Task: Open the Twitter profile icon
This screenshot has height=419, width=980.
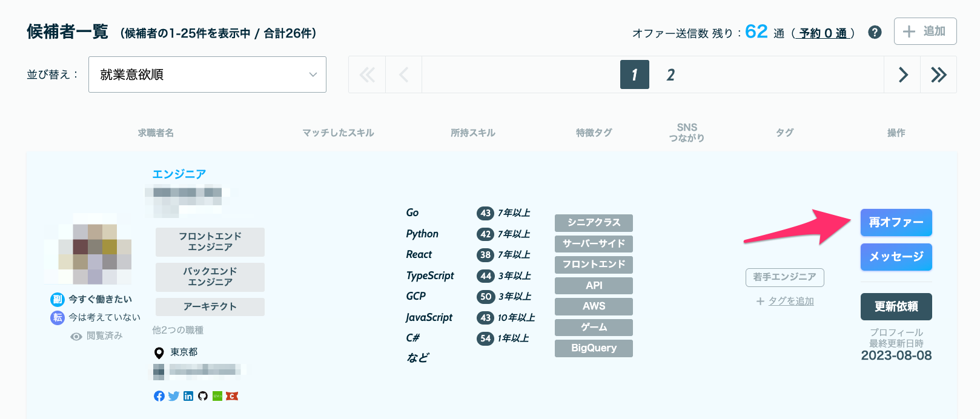Action: tap(174, 396)
